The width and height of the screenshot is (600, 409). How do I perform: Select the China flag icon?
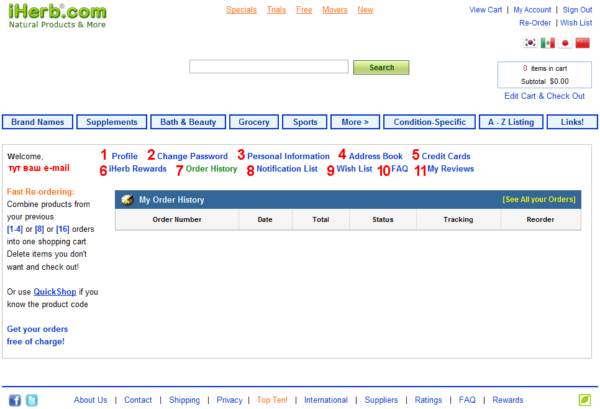point(582,43)
